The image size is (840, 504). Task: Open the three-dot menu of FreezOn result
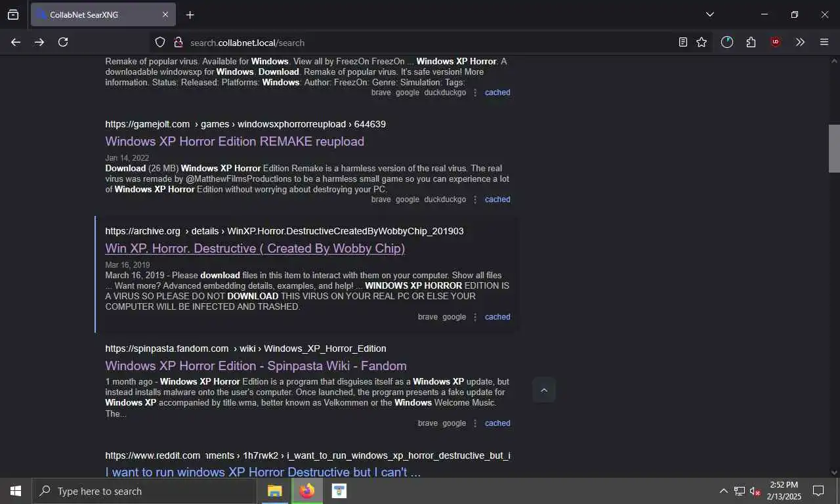(x=475, y=93)
